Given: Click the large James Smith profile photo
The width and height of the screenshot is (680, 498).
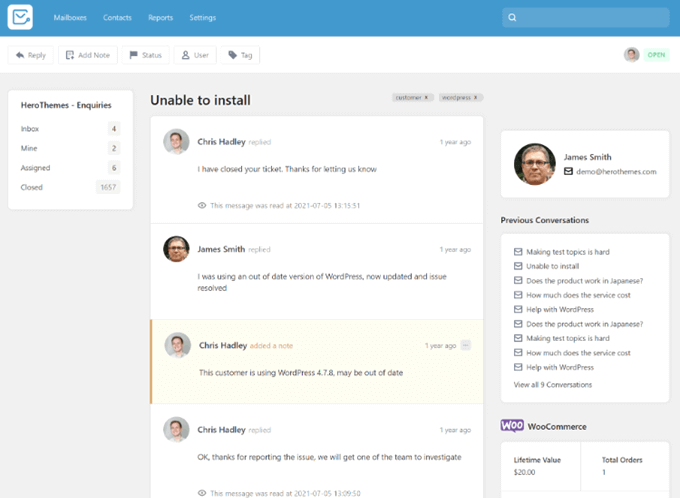Looking at the screenshot, I should 534,163.
